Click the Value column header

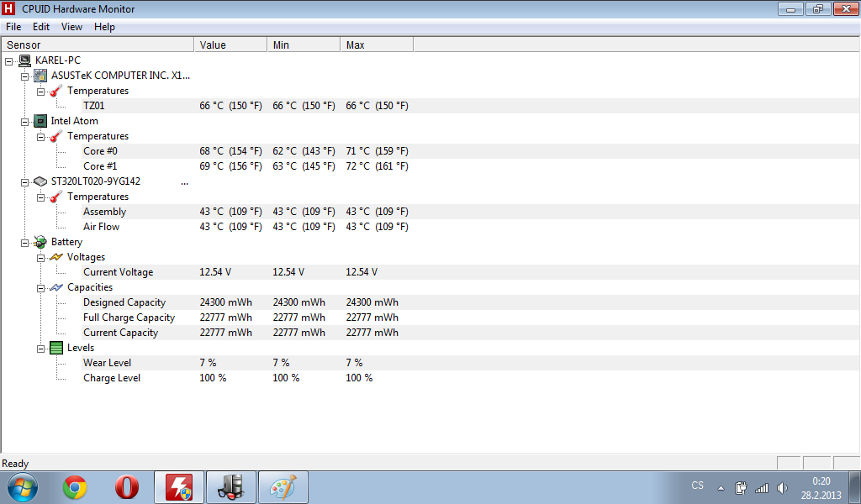230,45
